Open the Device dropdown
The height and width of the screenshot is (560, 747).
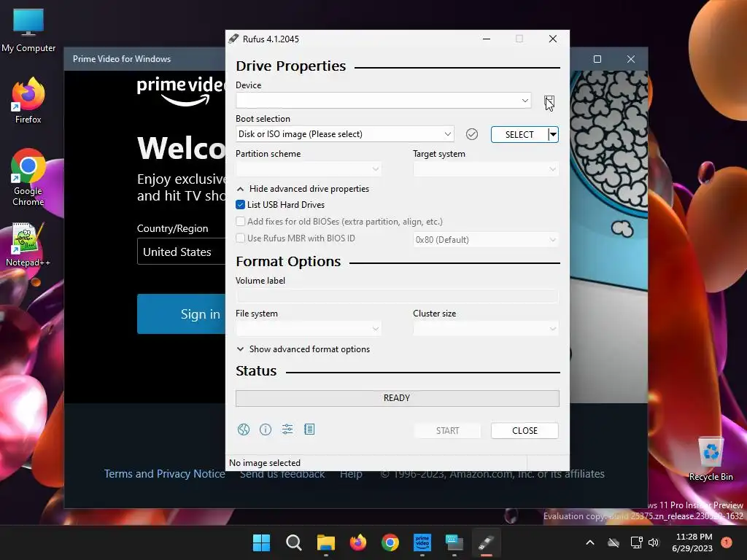pos(384,101)
